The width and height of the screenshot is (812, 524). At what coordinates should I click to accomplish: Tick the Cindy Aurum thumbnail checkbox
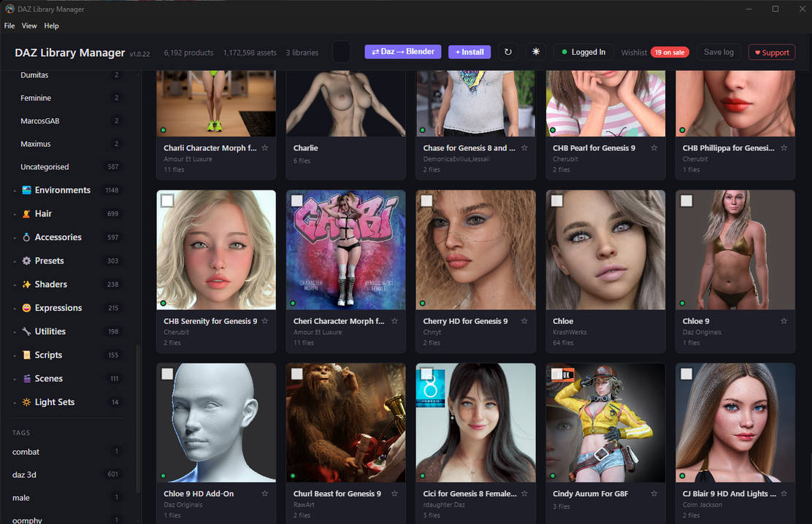coord(556,374)
